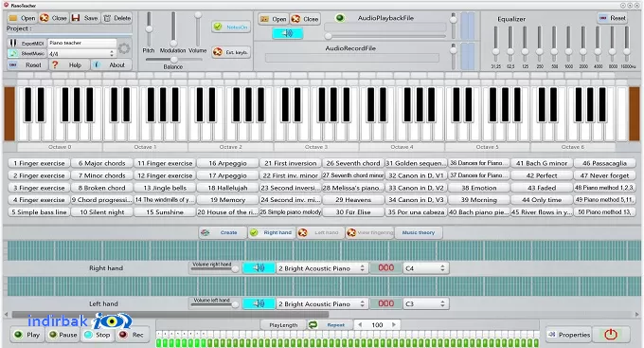Show the About info dialog
This screenshot has width=644, height=348.
(x=111, y=65)
